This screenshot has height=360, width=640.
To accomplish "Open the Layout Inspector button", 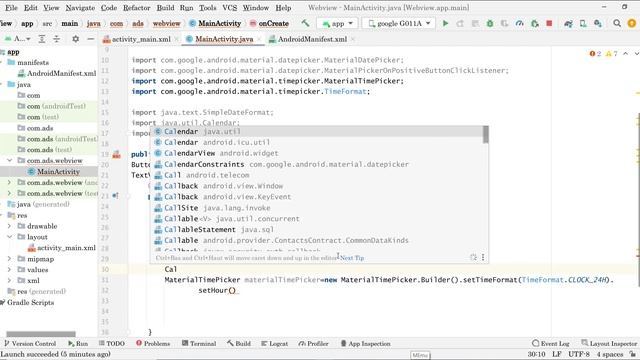I will pos(609,343).
